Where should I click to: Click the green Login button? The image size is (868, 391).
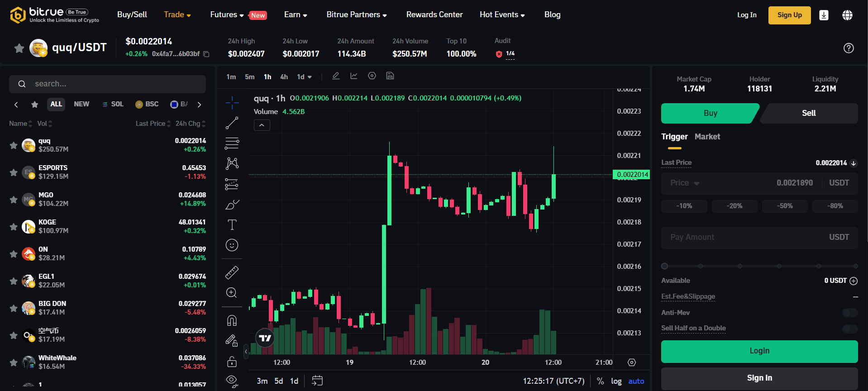[x=759, y=351]
